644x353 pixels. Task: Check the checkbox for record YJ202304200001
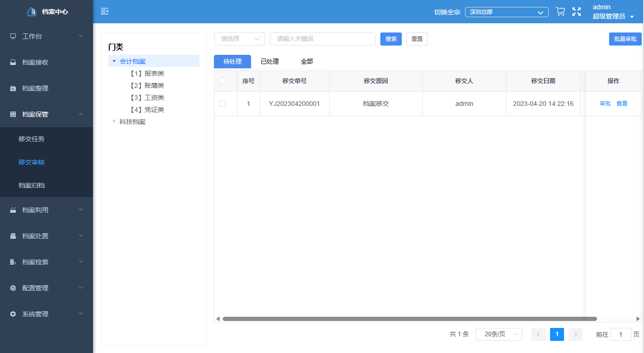(222, 103)
